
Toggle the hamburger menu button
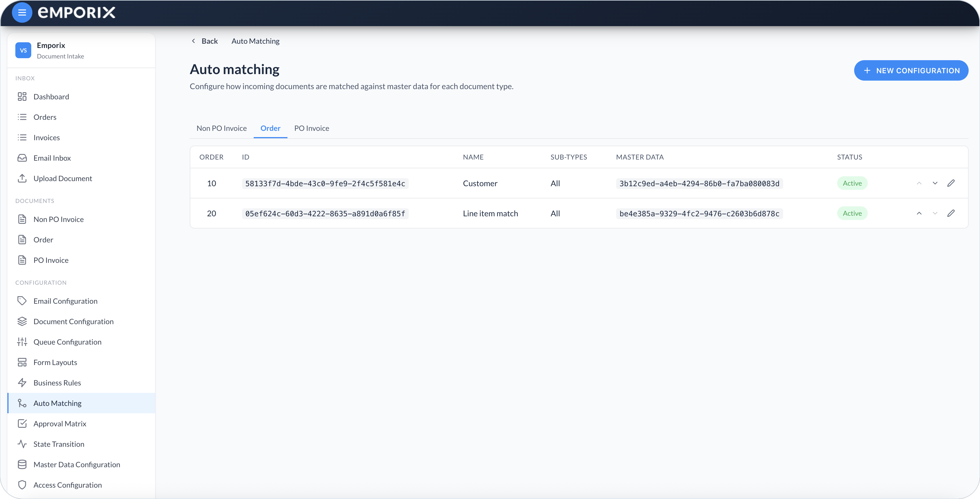coord(22,12)
